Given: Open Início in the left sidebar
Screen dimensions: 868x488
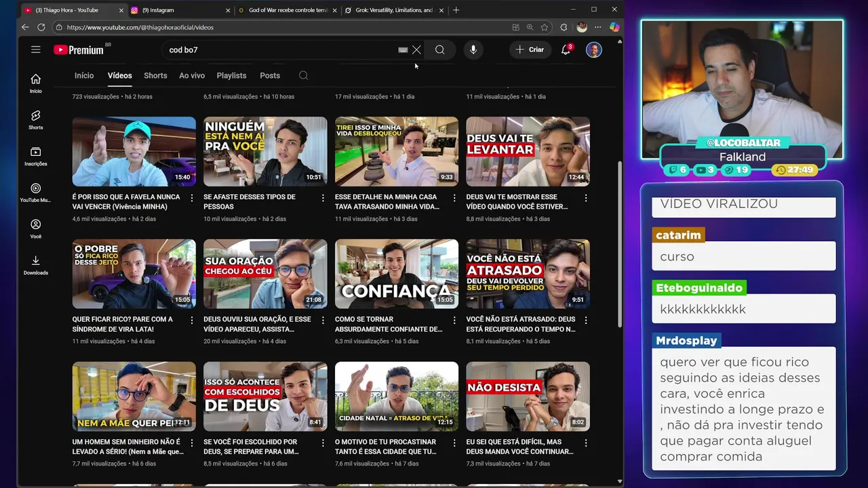Looking at the screenshot, I should (36, 83).
